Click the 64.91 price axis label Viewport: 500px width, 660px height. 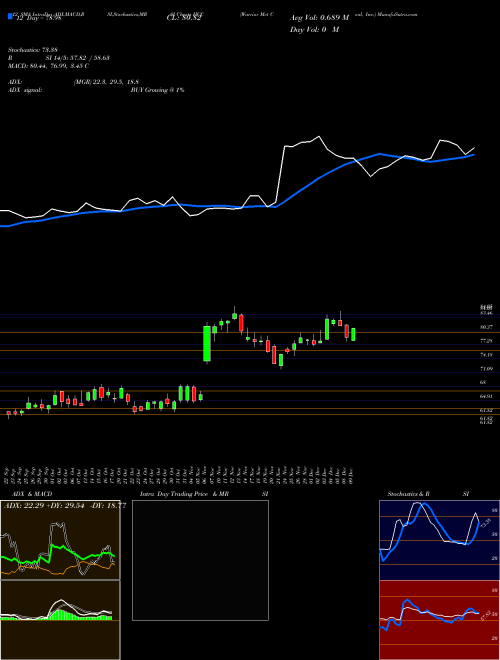[x=487, y=396]
